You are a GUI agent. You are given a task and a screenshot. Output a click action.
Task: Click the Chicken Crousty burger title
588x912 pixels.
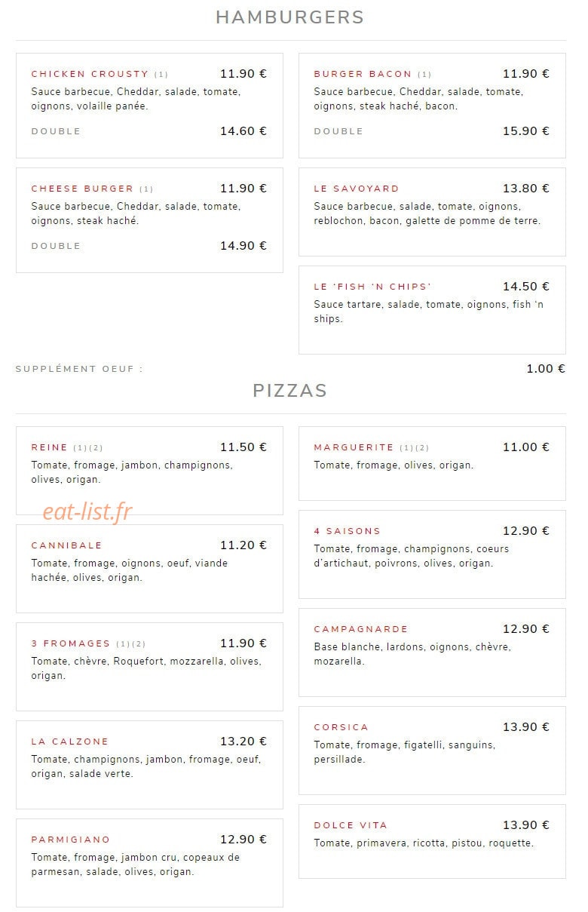90,74
